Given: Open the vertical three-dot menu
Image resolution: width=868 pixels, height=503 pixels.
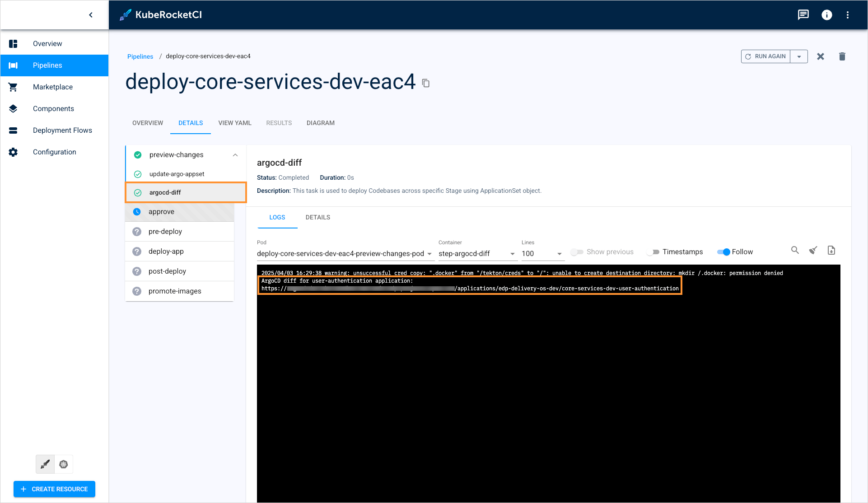Looking at the screenshot, I should tap(848, 15).
